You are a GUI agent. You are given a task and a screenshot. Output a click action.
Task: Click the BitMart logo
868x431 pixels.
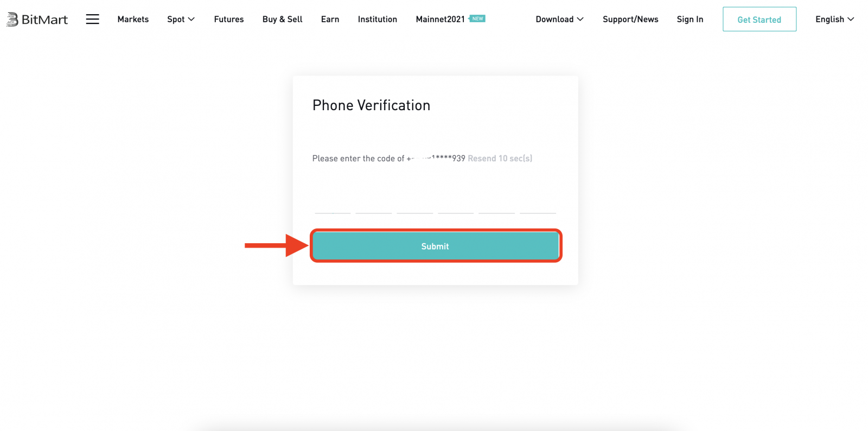[37, 20]
